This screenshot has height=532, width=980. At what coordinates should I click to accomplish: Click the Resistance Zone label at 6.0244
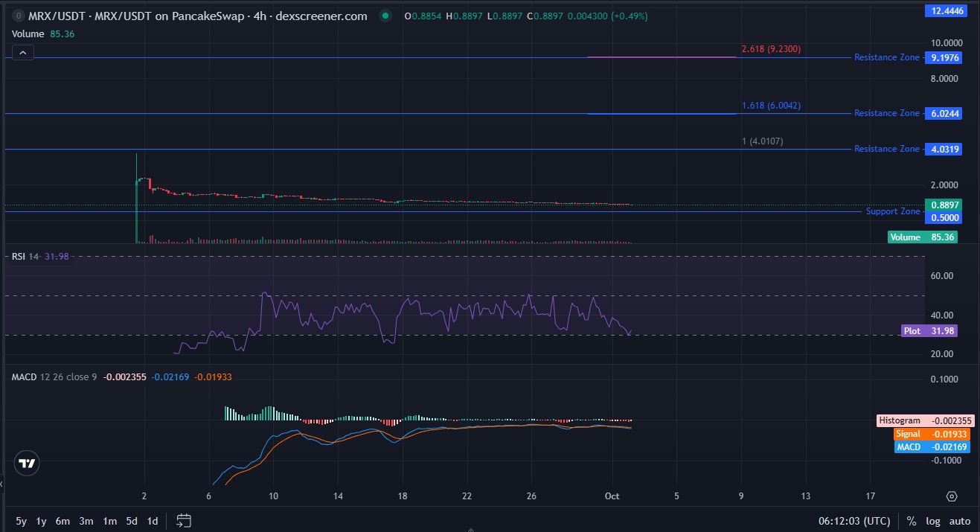click(x=887, y=113)
